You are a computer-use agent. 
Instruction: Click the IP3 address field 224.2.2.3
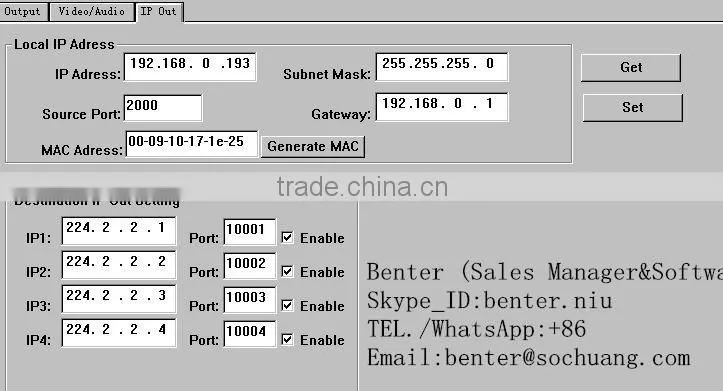[119, 299]
